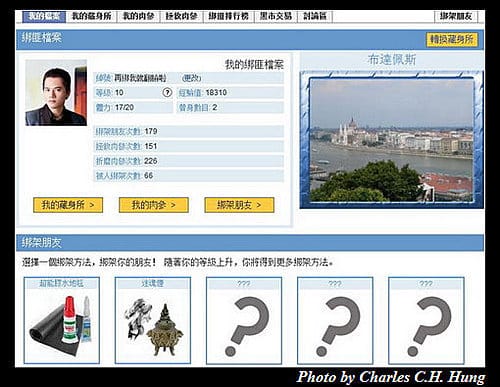This screenshot has height=387, width=500.
Task: Click the kidnapped count value 66
Action: pyautogui.click(x=149, y=176)
